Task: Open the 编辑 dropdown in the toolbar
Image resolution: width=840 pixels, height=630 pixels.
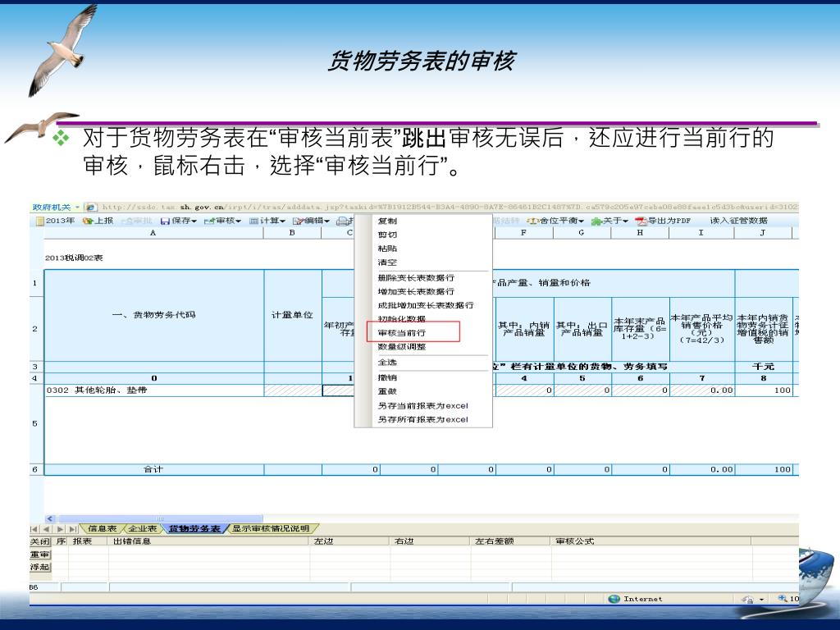Action: coord(311,221)
